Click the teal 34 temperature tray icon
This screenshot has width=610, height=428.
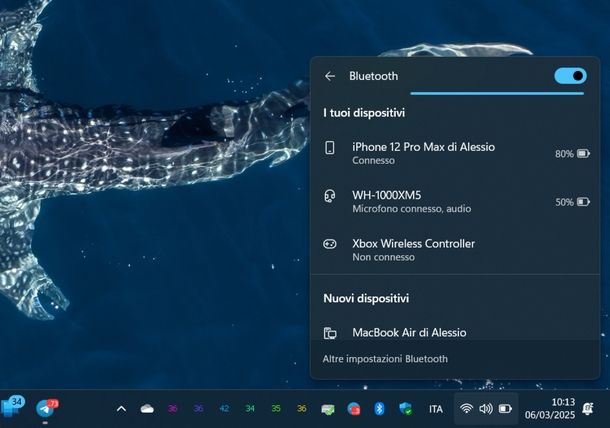[x=250, y=409]
